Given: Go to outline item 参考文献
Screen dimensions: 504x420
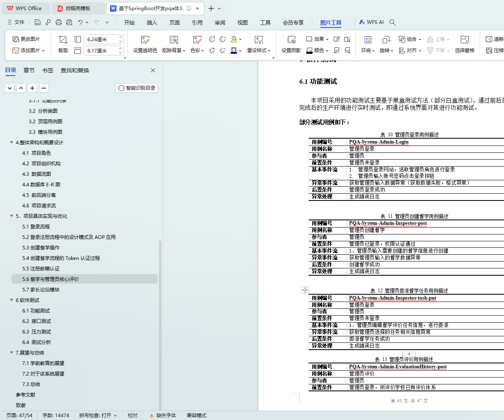Looking at the screenshot, I should pos(25,395).
